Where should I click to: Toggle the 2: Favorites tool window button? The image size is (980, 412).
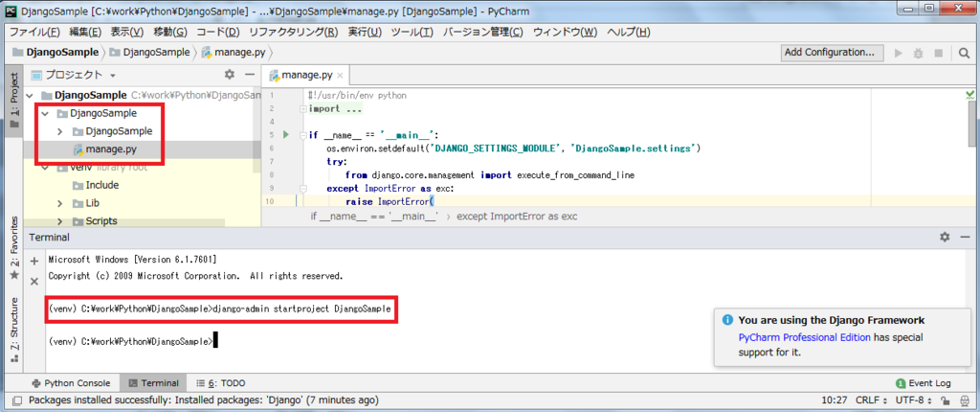pyautogui.click(x=14, y=248)
